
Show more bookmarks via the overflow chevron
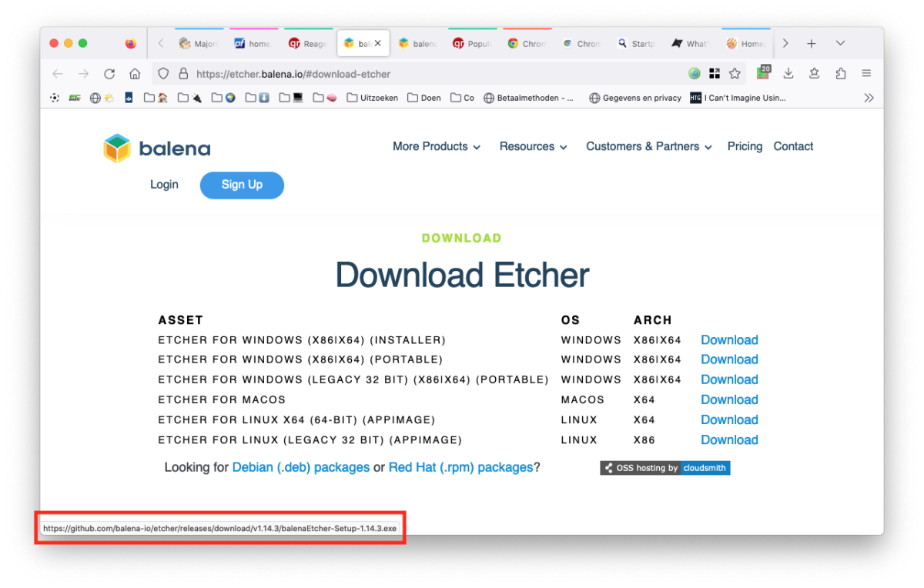[869, 98]
